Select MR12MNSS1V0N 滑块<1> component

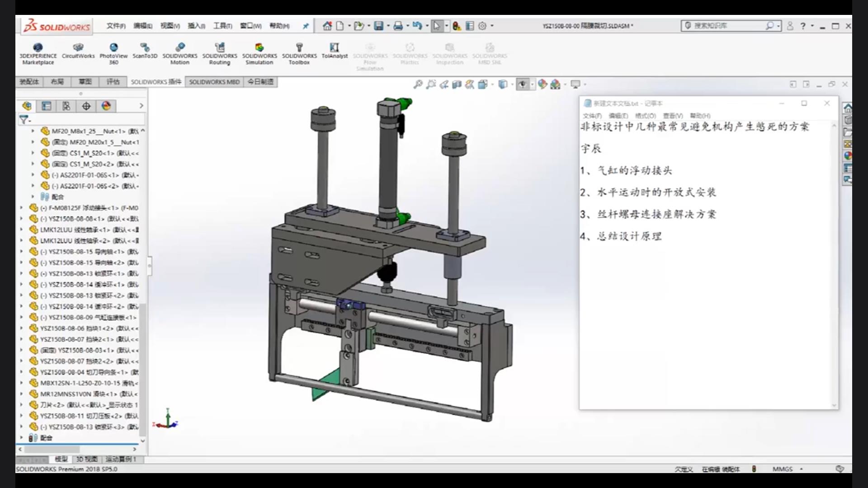point(84,394)
